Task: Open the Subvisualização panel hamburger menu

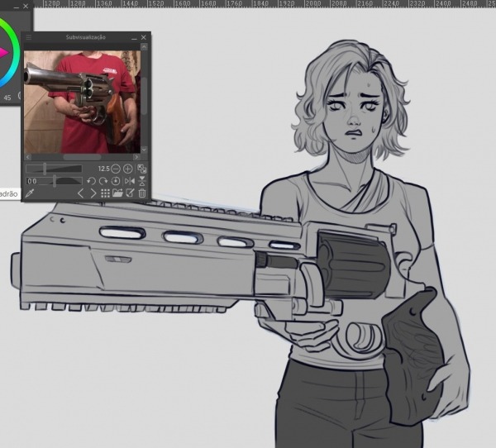Action: [x=29, y=37]
